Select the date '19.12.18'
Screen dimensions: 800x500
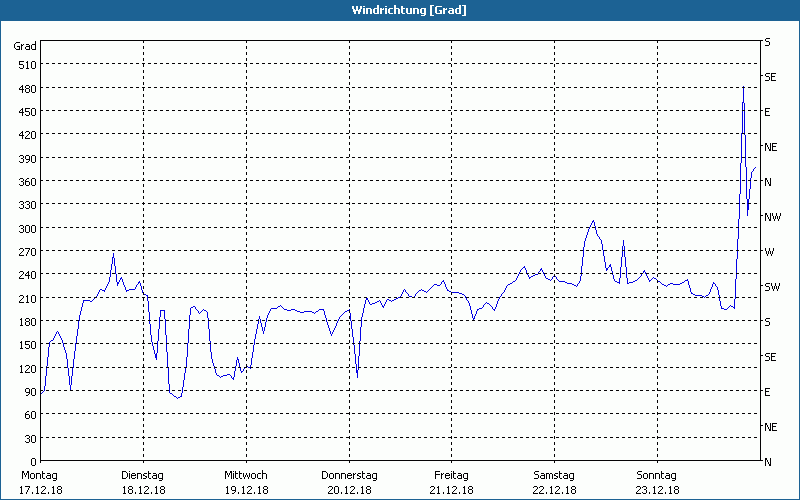(x=246, y=490)
